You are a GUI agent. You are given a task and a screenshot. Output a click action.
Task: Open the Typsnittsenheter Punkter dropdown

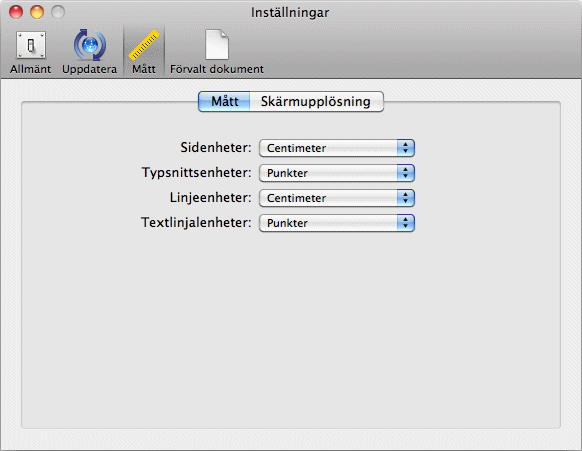(337, 173)
